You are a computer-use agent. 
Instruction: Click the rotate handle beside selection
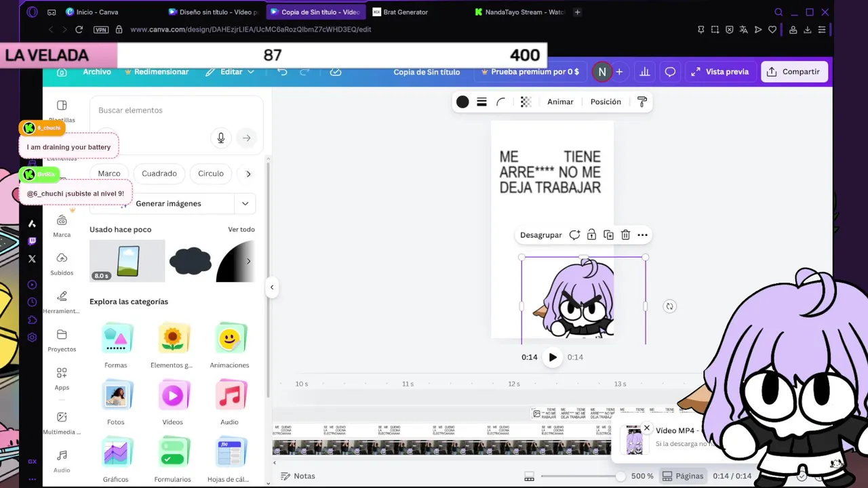[669, 306]
